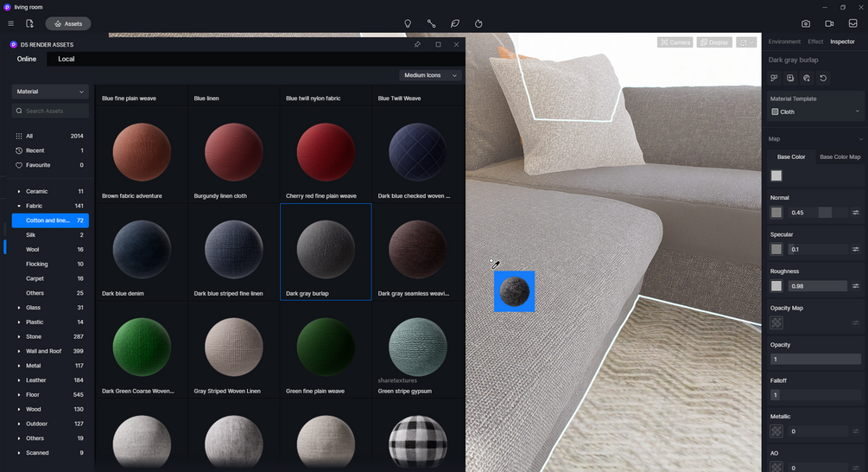This screenshot has height=472, width=868.
Task: Close the D5 Render Assets panel
Action: (x=456, y=44)
